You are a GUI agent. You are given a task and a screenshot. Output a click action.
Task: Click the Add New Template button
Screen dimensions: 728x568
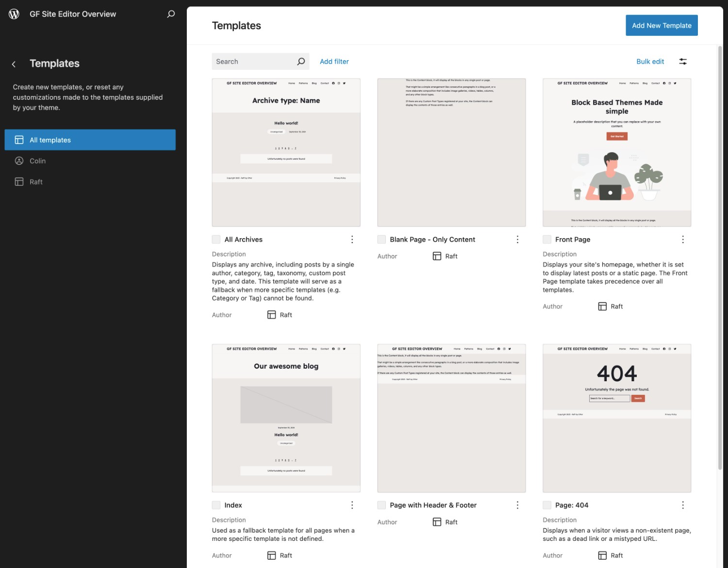tap(662, 25)
